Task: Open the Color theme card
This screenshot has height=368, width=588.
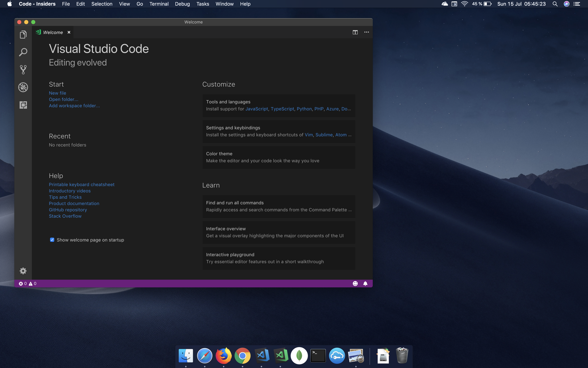Action: click(279, 157)
